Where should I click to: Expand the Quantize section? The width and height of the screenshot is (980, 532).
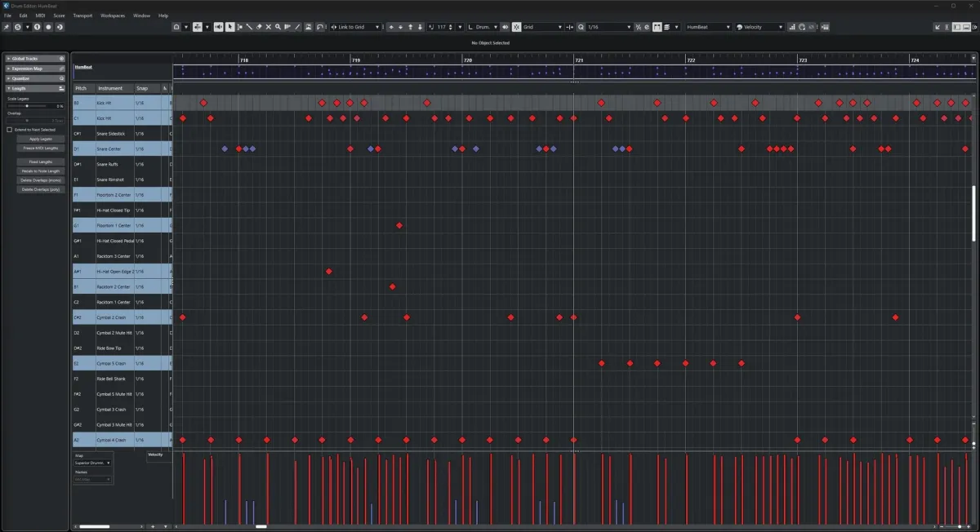tap(9, 78)
